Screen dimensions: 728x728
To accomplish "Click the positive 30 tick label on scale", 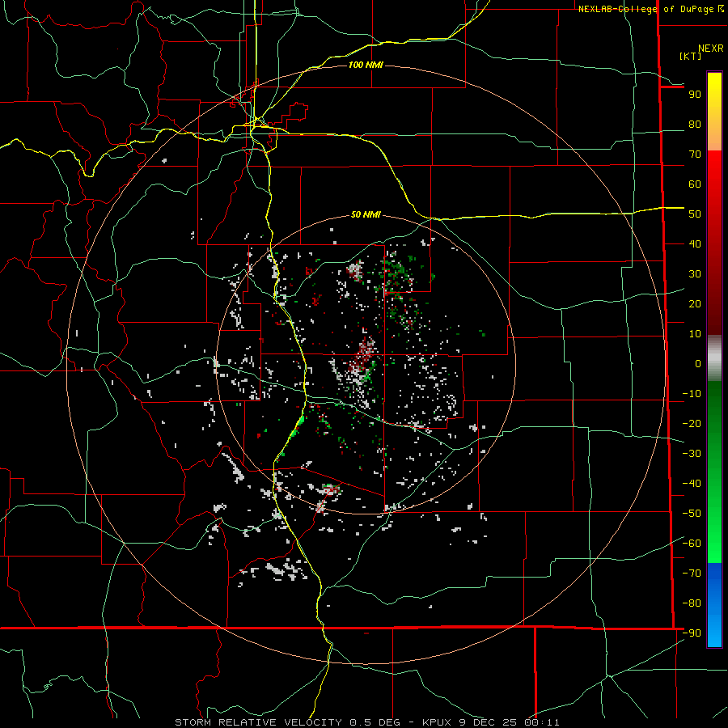I will click(695, 274).
